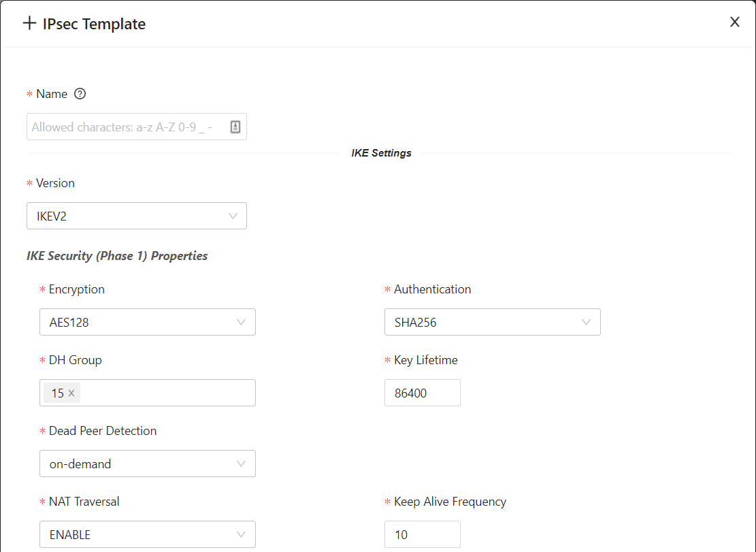Click the plus icon beside IPsec Template

click(29, 22)
